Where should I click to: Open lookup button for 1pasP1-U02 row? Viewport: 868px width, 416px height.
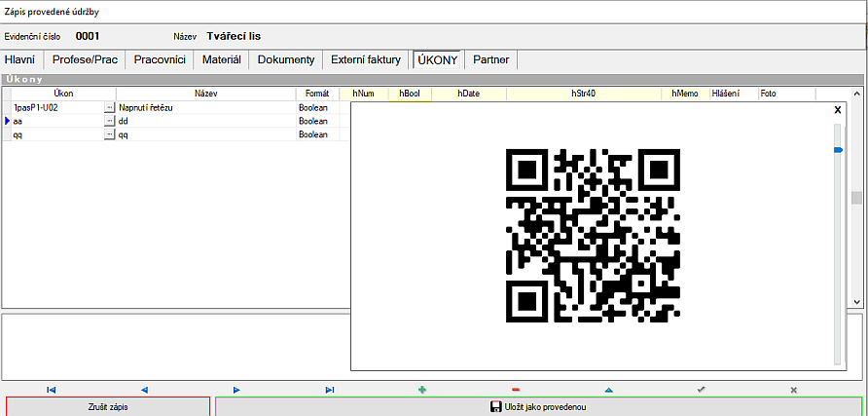pos(110,107)
